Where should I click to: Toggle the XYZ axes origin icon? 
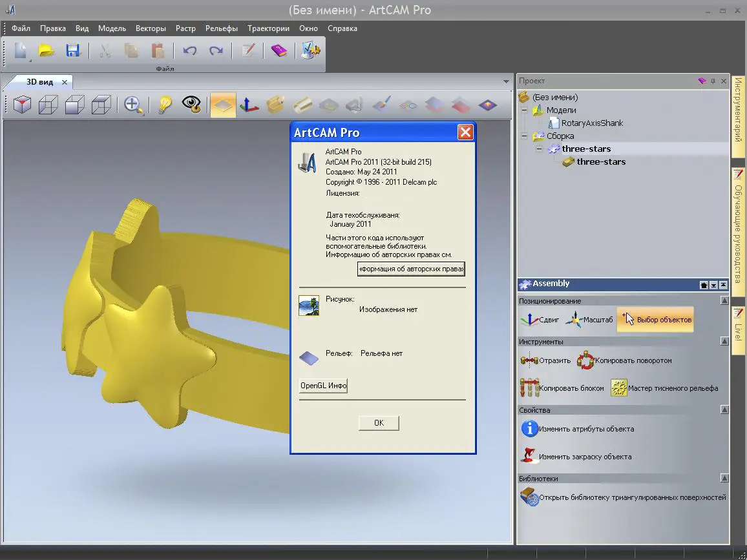click(x=249, y=104)
